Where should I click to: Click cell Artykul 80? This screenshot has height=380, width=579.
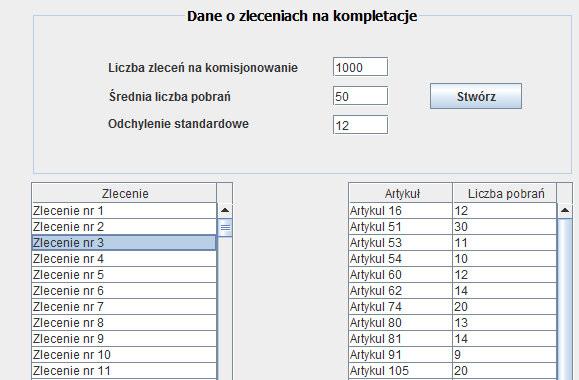[x=401, y=322]
